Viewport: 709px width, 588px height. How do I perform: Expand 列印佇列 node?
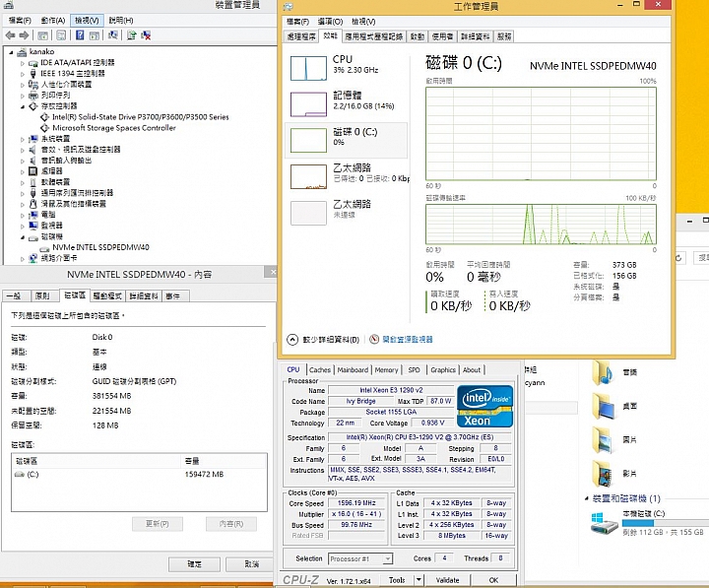tap(22, 96)
